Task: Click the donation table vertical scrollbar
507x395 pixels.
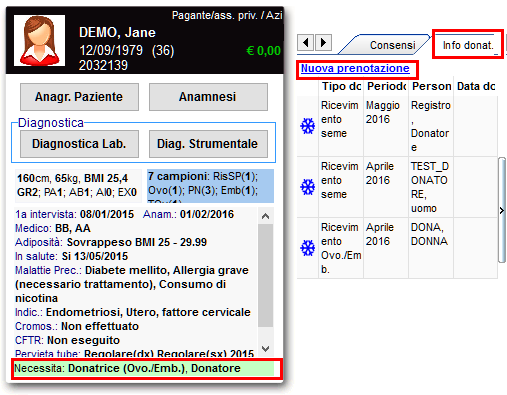Action: coord(502,210)
